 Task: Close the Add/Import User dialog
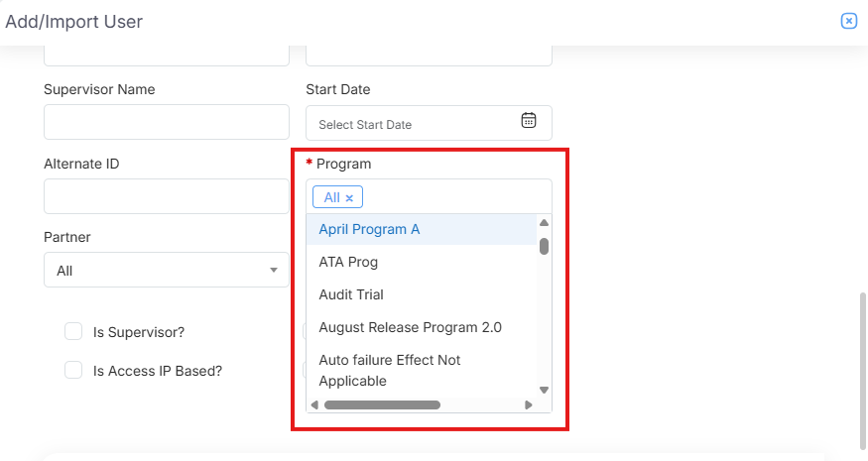click(x=848, y=21)
